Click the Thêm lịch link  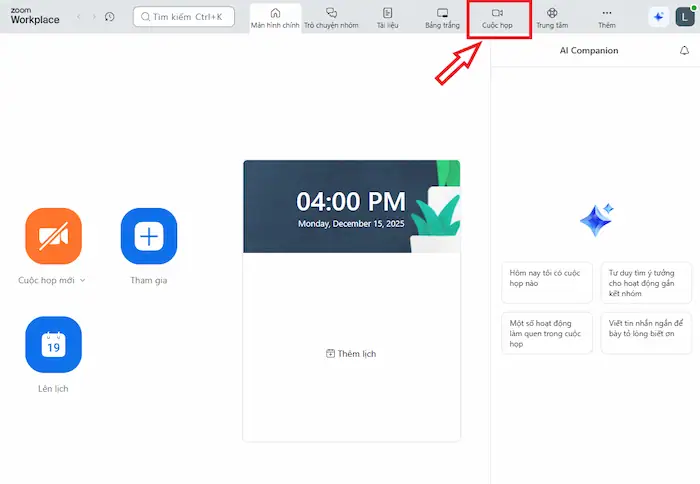click(x=351, y=354)
